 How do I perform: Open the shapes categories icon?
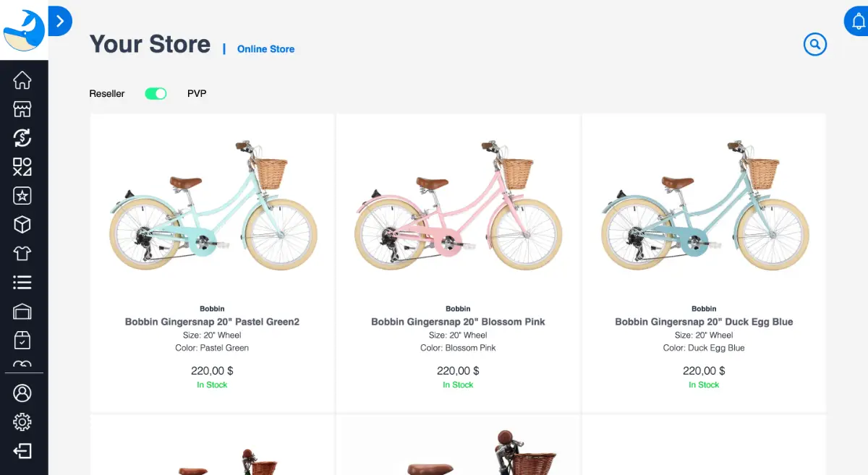coord(22,167)
